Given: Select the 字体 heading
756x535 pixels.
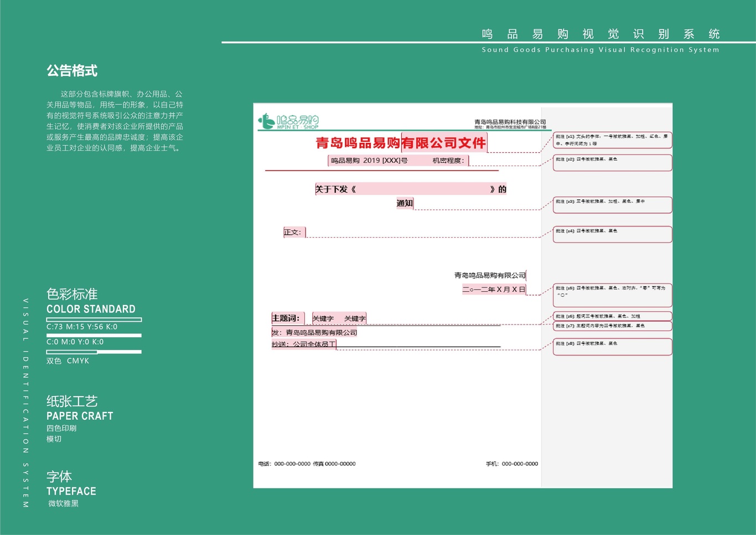Looking at the screenshot, I should click(x=59, y=477).
